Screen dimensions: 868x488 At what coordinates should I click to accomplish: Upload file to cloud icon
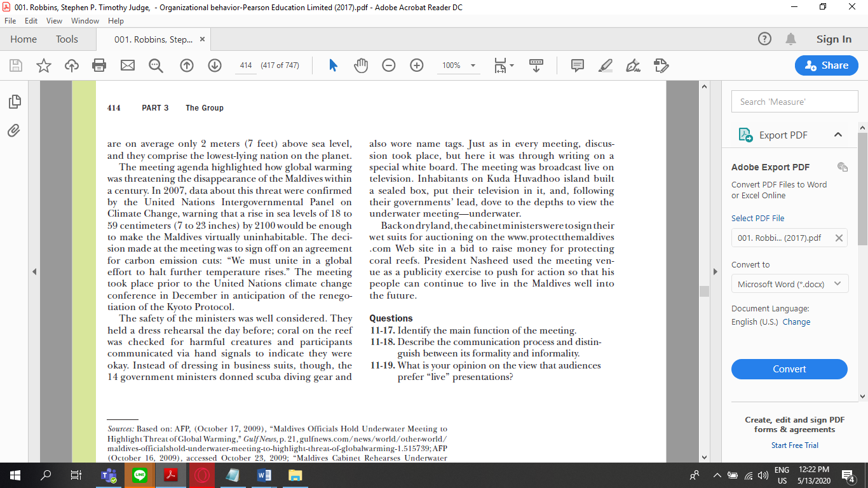[72, 65]
